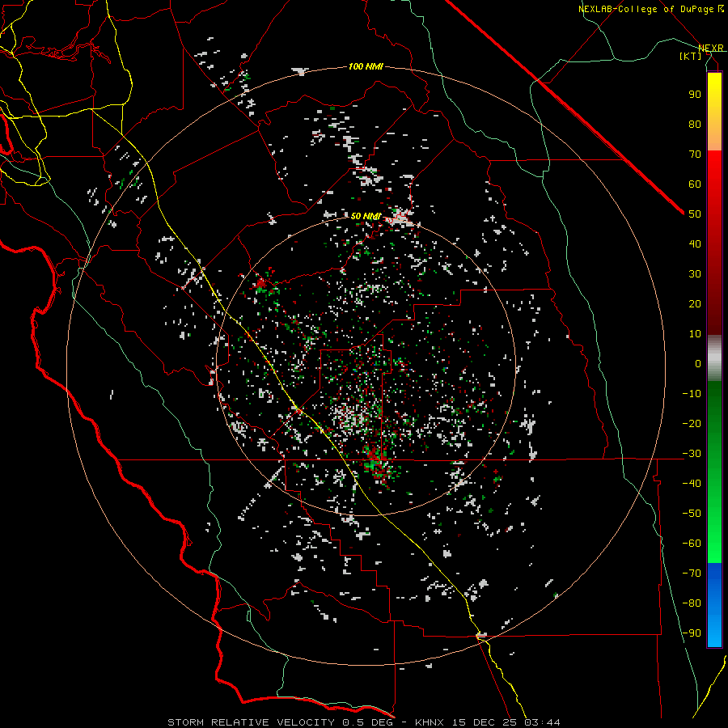Click the -10 value on velocity scale

tap(692, 394)
